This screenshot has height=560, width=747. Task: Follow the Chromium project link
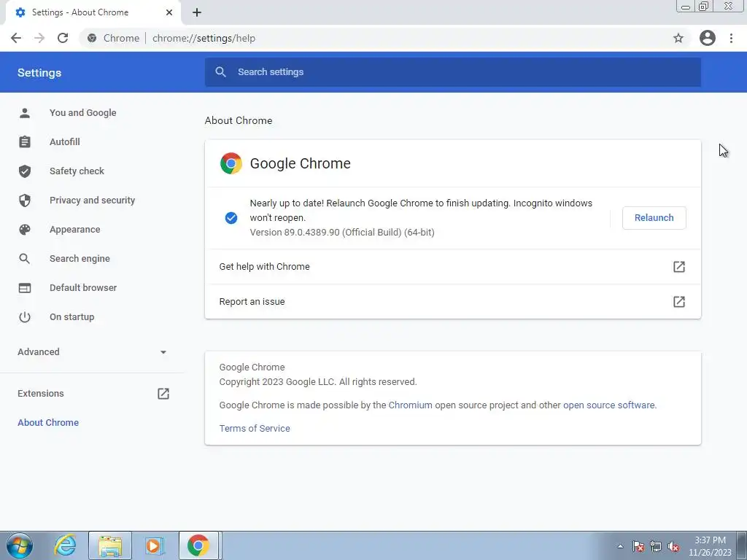coord(410,405)
